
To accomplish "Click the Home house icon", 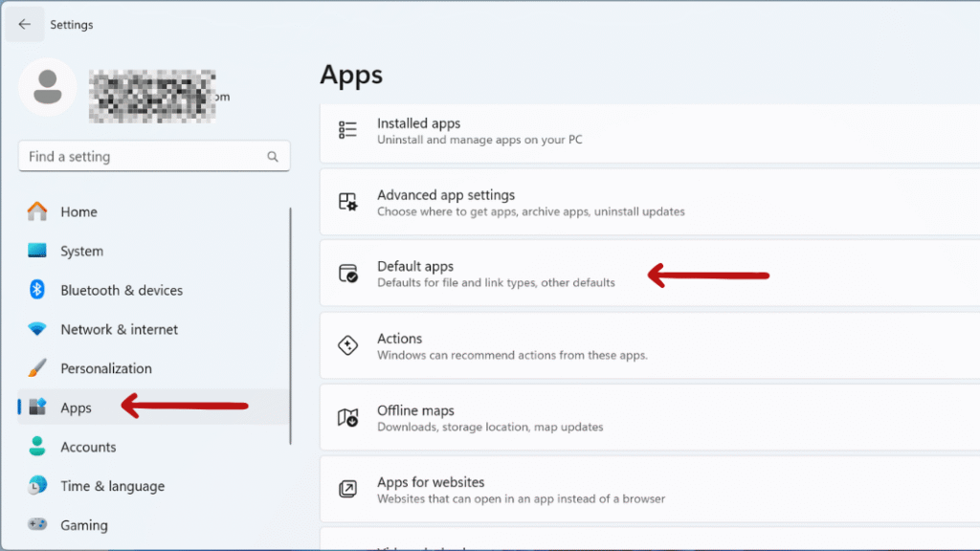I will tap(37, 211).
